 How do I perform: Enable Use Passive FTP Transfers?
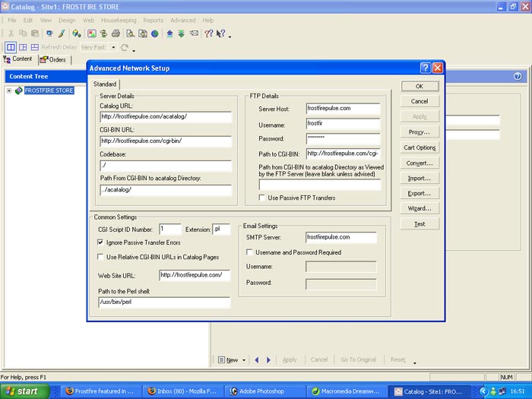click(263, 198)
